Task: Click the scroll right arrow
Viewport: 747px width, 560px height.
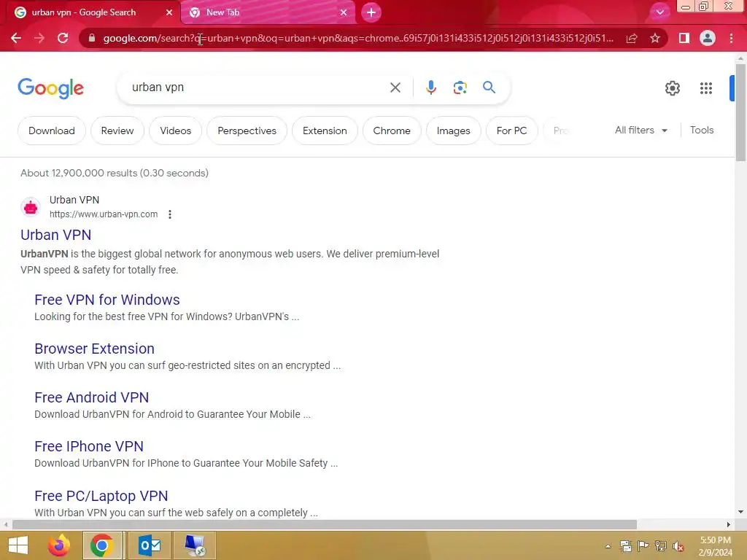Action: [x=728, y=524]
